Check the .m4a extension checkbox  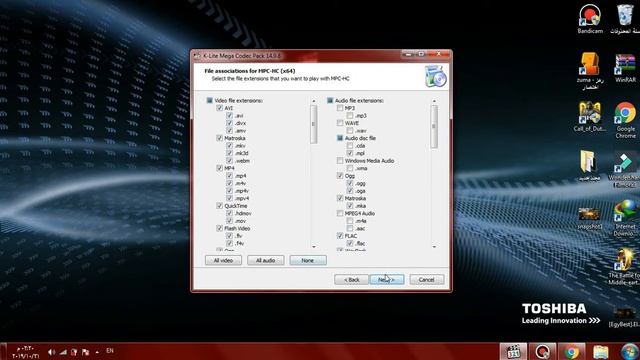click(x=350, y=221)
